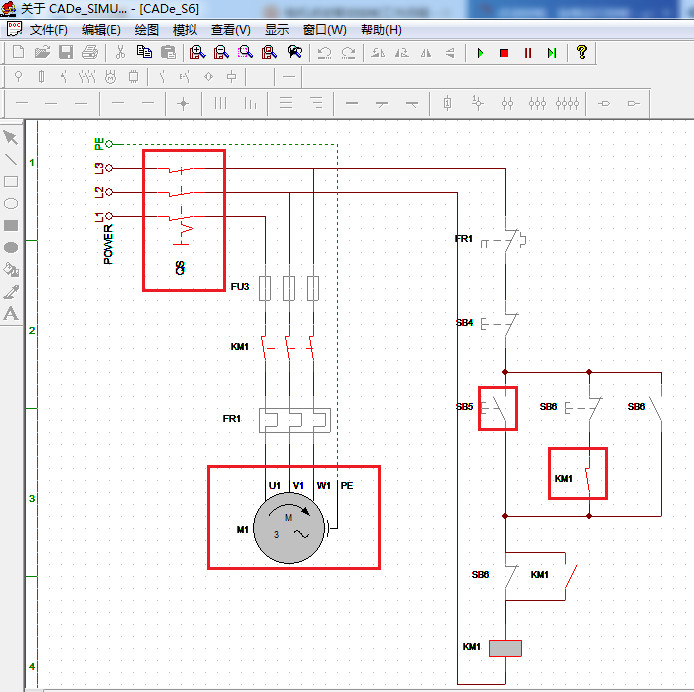Open the 编辑(E) menu

pos(101,30)
